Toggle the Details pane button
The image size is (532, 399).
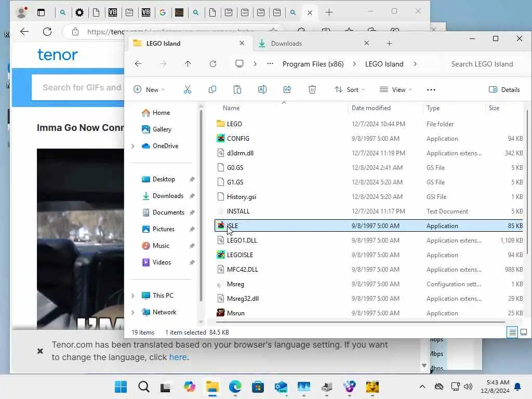tap(504, 89)
